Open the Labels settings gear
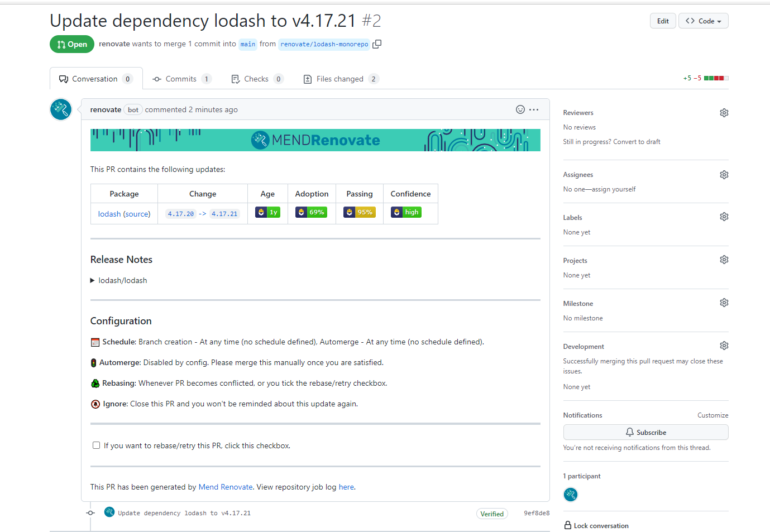Viewport: 770px width, 532px height. click(724, 216)
